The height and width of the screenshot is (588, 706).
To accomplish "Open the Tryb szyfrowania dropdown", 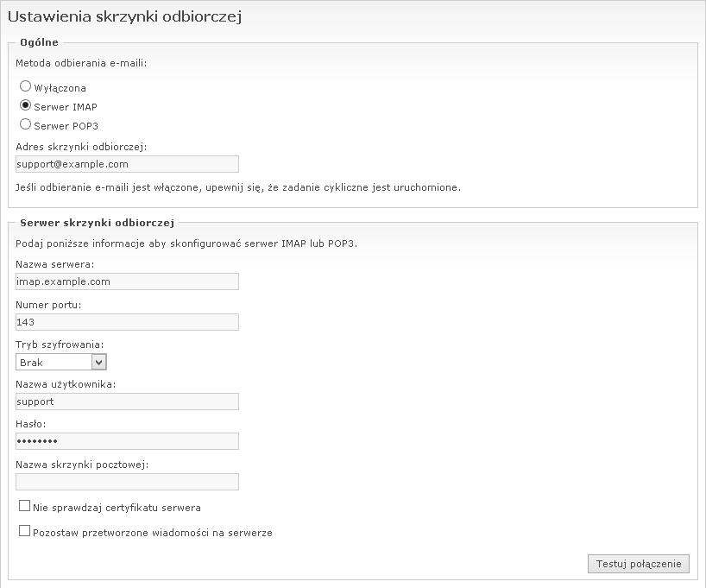I will pos(60,363).
